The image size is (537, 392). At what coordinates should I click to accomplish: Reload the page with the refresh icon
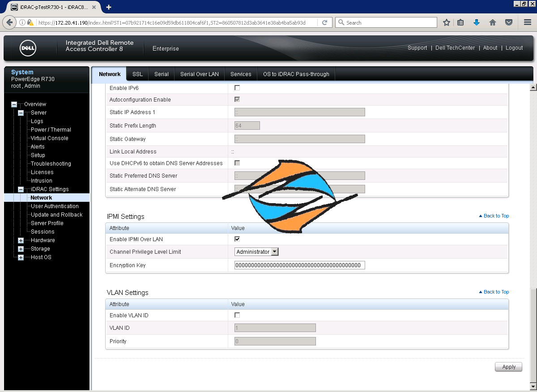(x=325, y=22)
